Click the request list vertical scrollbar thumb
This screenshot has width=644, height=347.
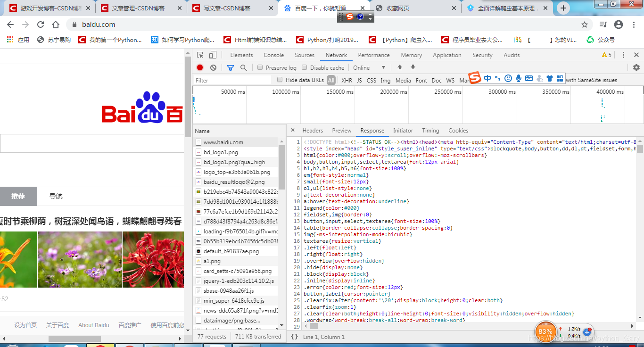click(282, 167)
